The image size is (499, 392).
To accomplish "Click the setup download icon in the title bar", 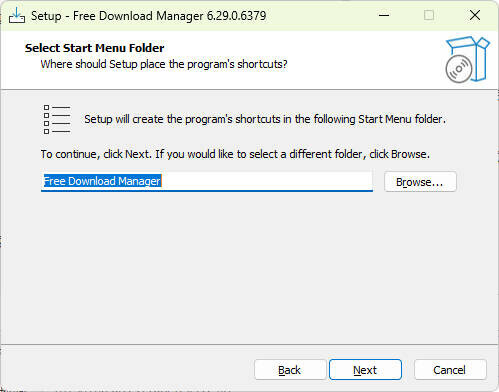I will click(x=17, y=15).
